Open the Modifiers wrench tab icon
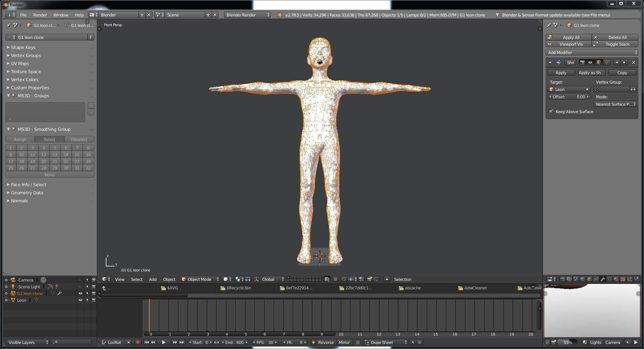 [603, 279]
